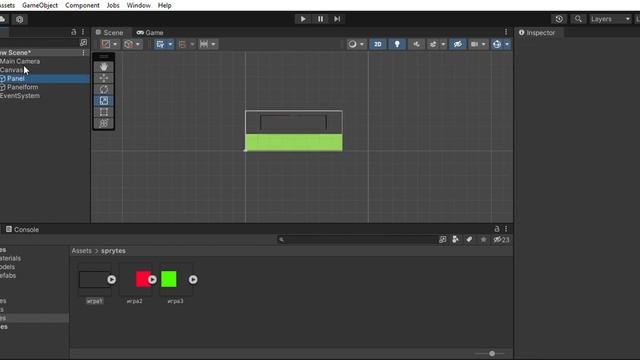Toggle hidden packages visibility (23)
This screenshot has height=360, width=640.
(x=501, y=240)
